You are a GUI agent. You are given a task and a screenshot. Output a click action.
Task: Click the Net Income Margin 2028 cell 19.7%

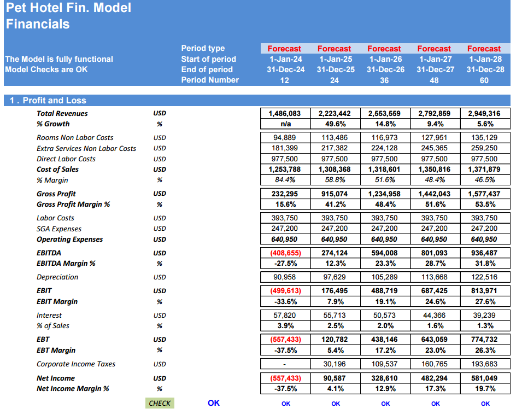point(485,389)
